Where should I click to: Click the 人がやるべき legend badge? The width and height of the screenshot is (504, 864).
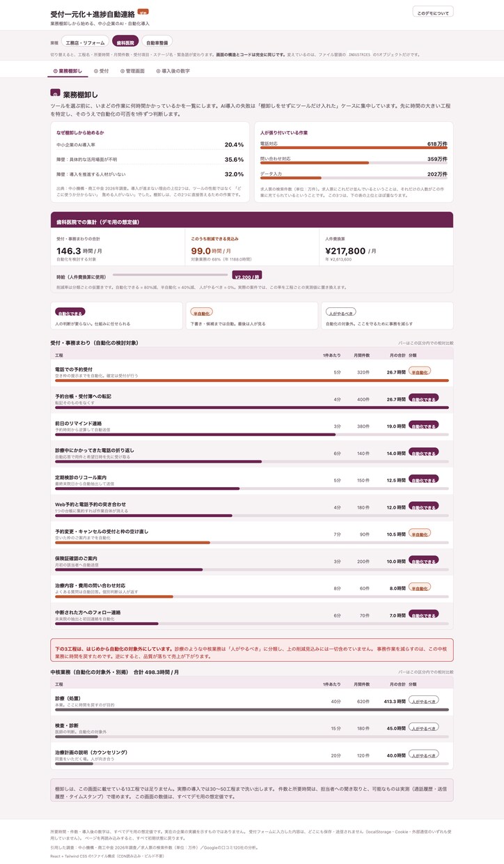click(x=340, y=313)
